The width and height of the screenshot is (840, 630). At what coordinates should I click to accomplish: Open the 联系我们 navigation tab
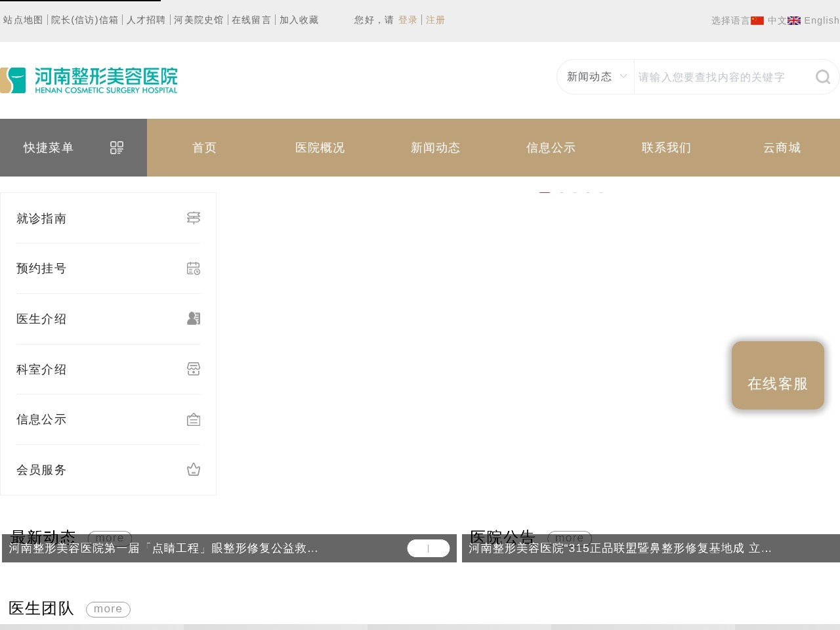666,148
